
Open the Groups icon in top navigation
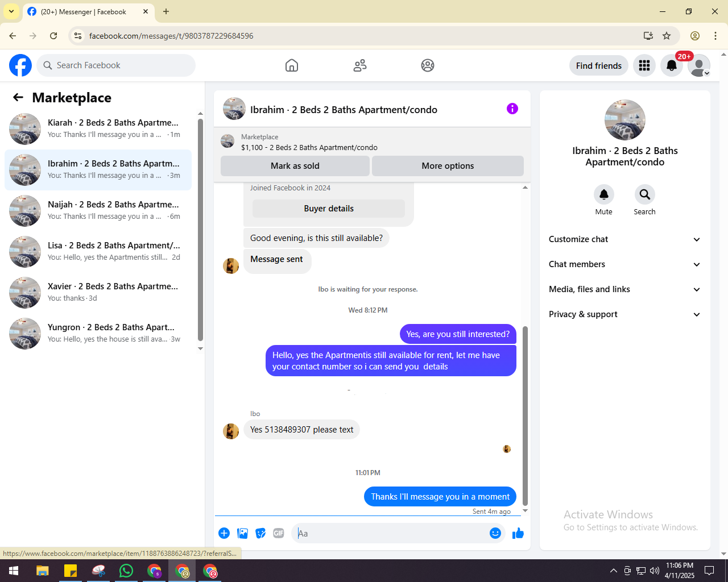pos(428,65)
